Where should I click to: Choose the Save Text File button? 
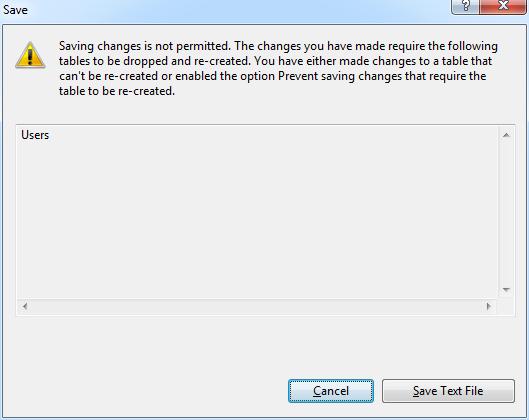pos(448,391)
